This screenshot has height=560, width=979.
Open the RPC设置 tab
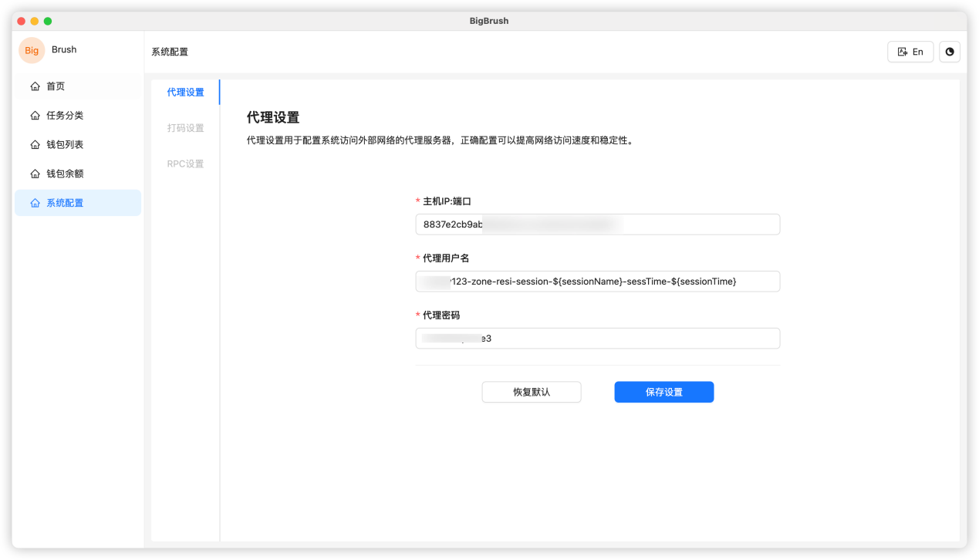click(x=184, y=164)
